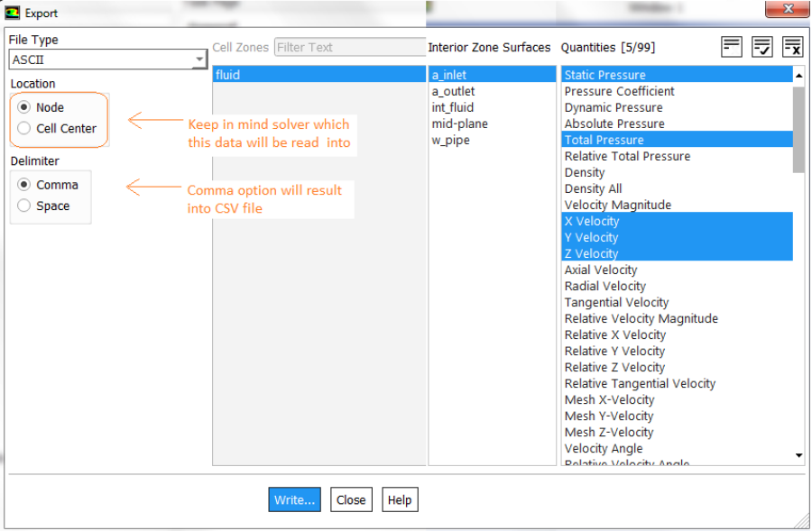812x531 pixels.
Task: Select the Comma delimiter option
Action: (x=24, y=185)
